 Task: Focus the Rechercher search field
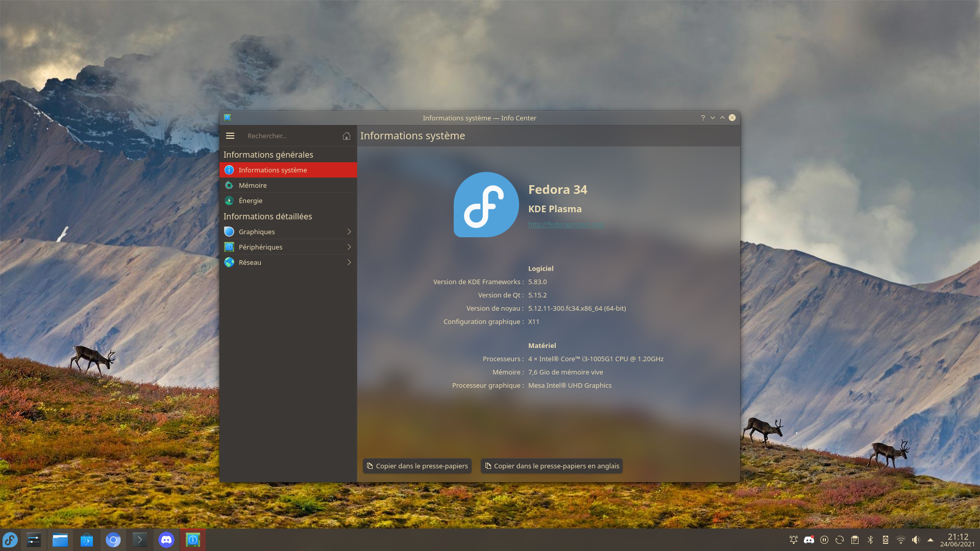tap(291, 136)
